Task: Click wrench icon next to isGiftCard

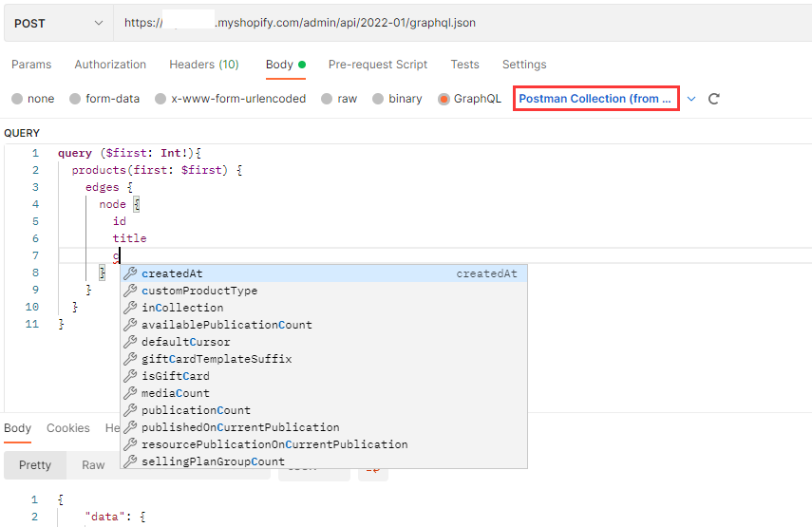Action: point(131,376)
